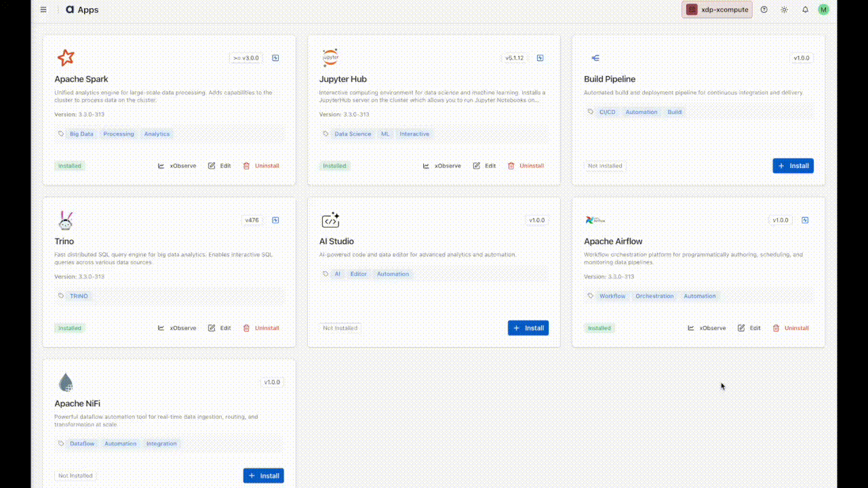Click the Data Science tag on Jupyter Hub
Viewport: 868px width, 488px height.
(353, 134)
